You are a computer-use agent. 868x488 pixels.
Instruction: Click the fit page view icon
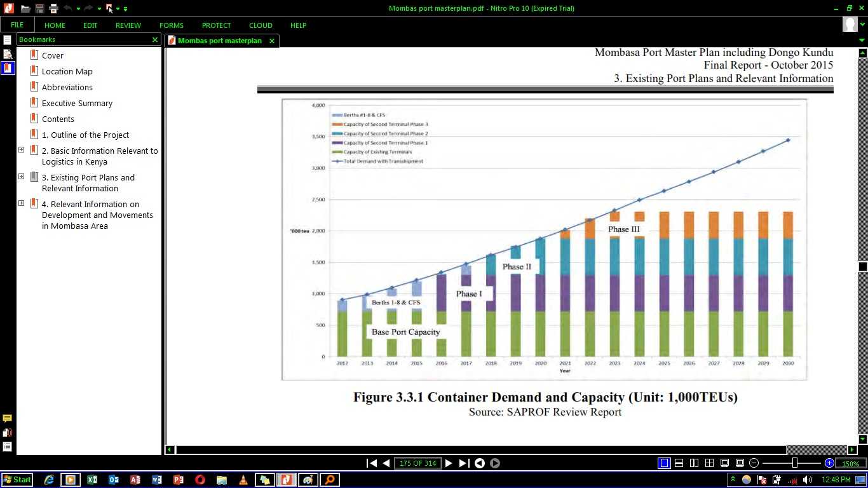(724, 463)
